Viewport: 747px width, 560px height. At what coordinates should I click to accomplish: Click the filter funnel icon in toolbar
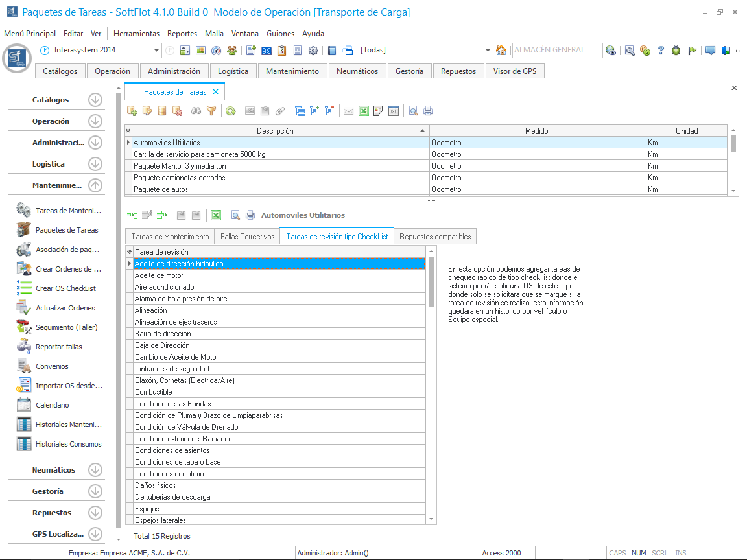point(211,111)
